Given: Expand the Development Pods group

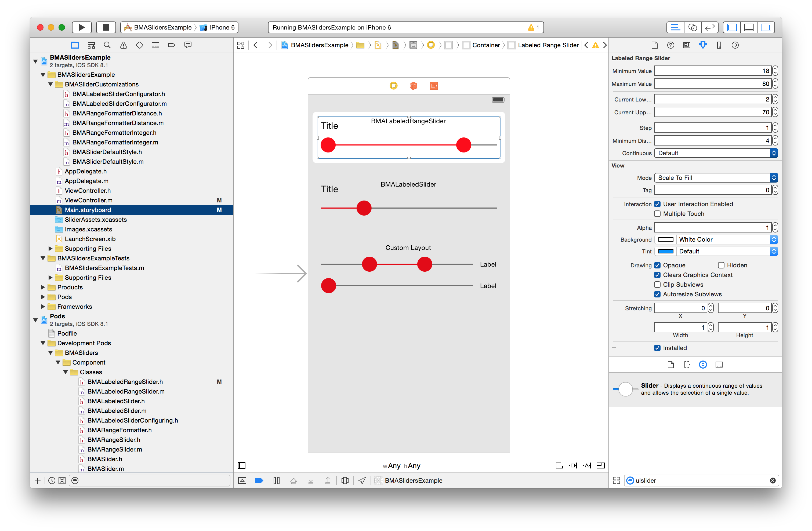Looking at the screenshot, I should pos(42,343).
